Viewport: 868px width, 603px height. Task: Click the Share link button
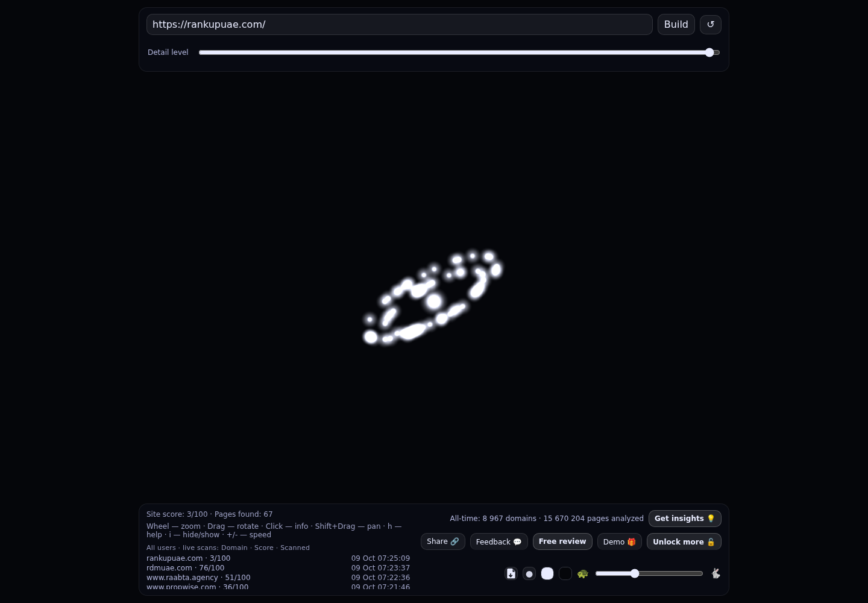click(x=443, y=541)
